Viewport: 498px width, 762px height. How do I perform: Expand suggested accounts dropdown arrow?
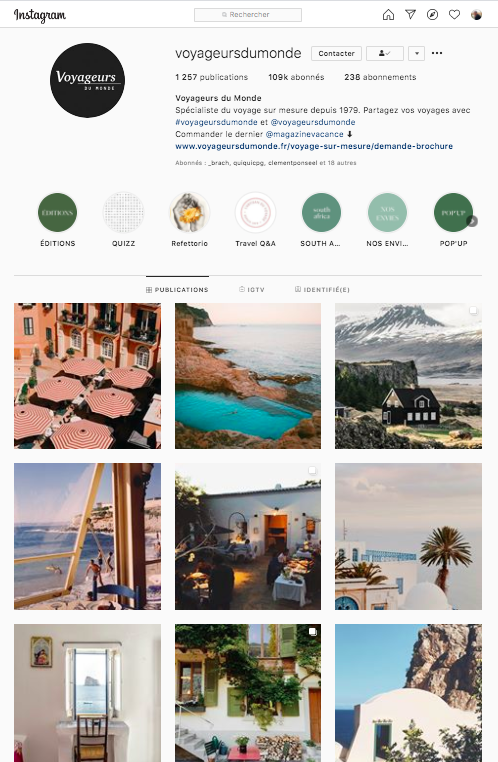pyautogui.click(x=416, y=53)
